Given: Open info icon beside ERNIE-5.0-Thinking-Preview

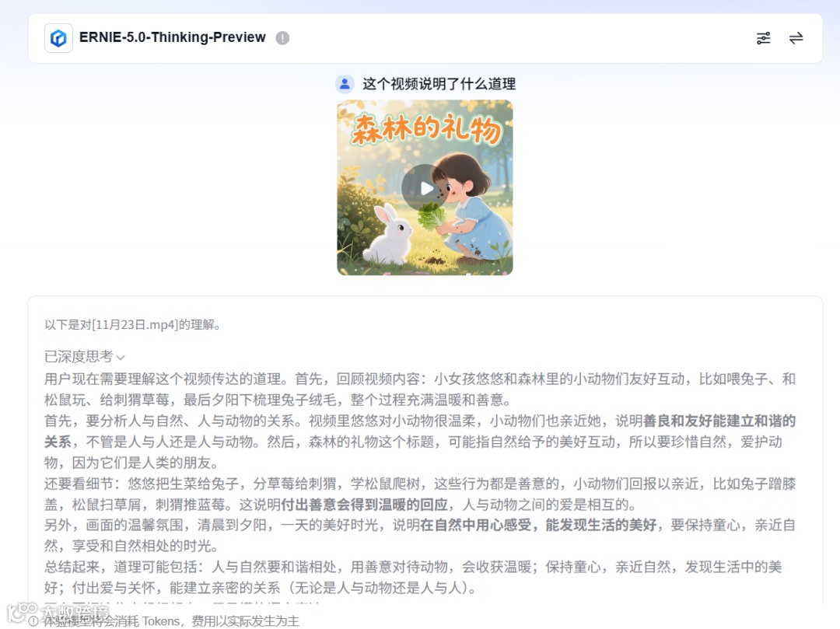Looking at the screenshot, I should 282,38.
